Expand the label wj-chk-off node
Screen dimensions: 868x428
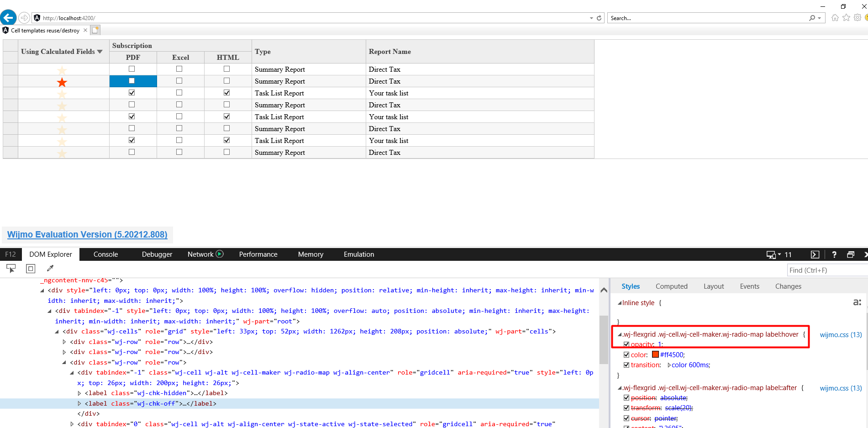(79, 404)
